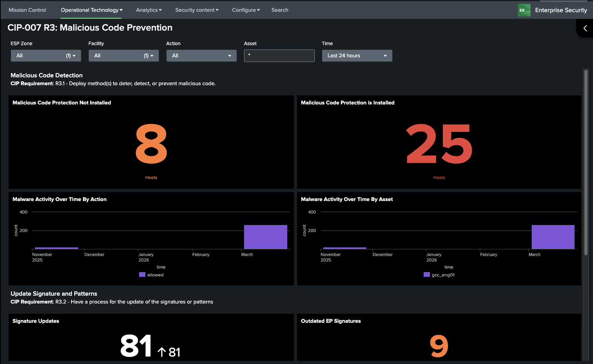Open the Operational Technology menu

[92, 10]
